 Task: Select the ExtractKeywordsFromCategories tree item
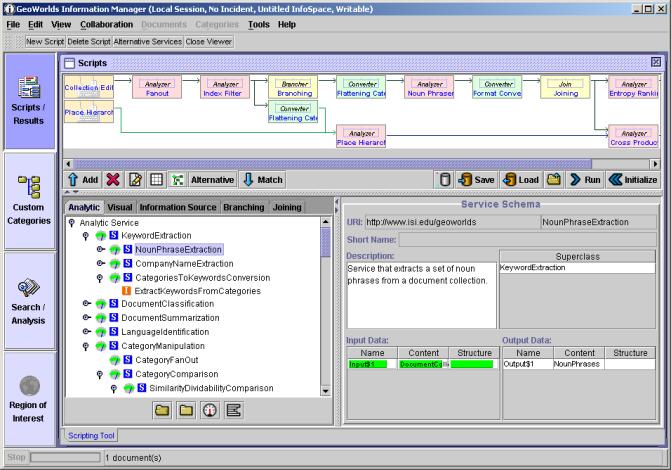197,291
